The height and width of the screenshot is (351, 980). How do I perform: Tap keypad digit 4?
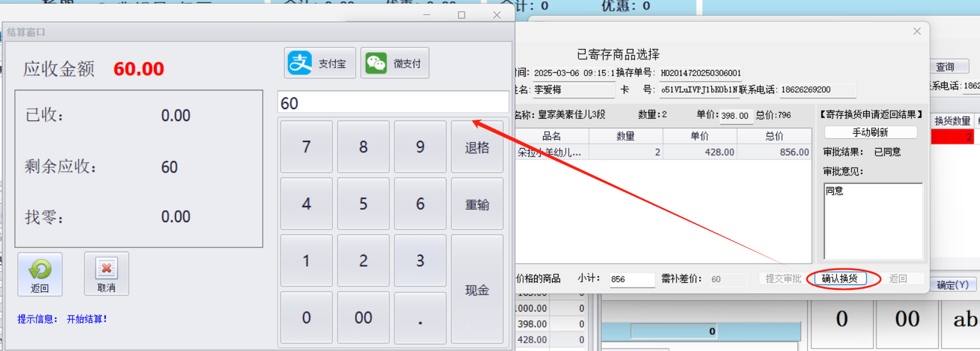click(x=307, y=204)
